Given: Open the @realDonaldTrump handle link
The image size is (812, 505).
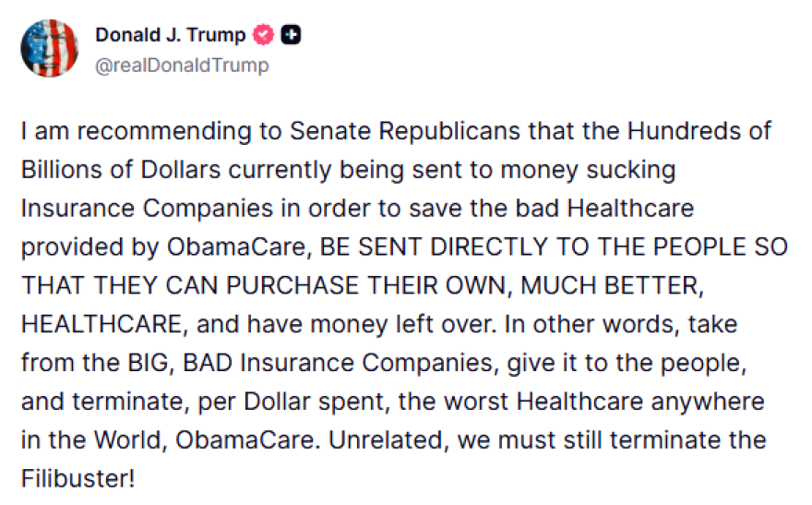Looking at the screenshot, I should 182,64.
